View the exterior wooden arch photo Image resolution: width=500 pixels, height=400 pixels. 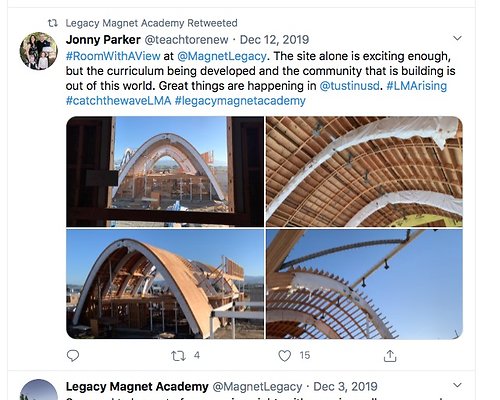tap(165, 284)
